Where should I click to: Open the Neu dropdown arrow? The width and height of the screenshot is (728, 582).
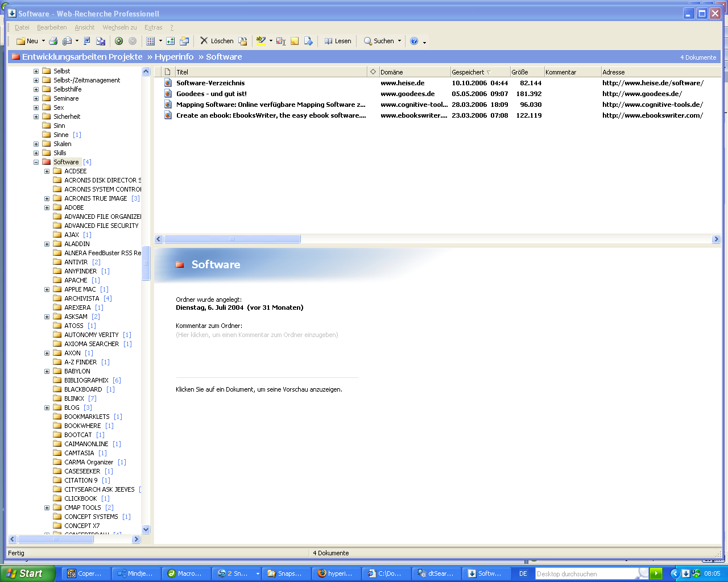[43, 41]
